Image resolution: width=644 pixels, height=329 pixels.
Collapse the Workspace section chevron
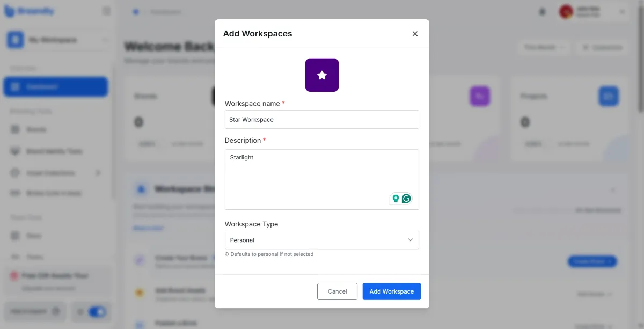pyautogui.click(x=613, y=190)
